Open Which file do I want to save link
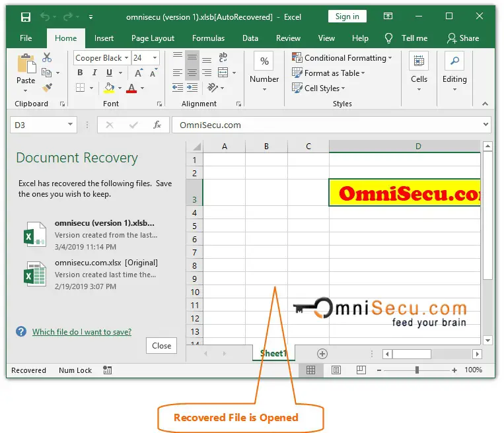 click(82, 332)
